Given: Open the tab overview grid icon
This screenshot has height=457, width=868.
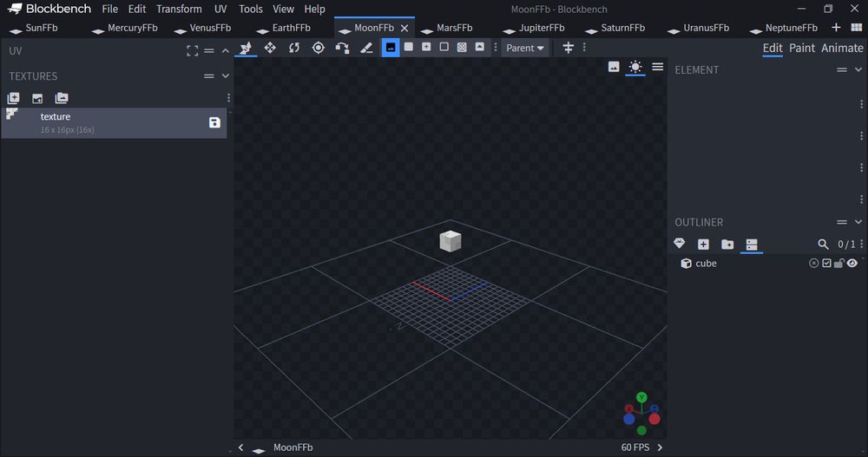Looking at the screenshot, I should click(857, 27).
